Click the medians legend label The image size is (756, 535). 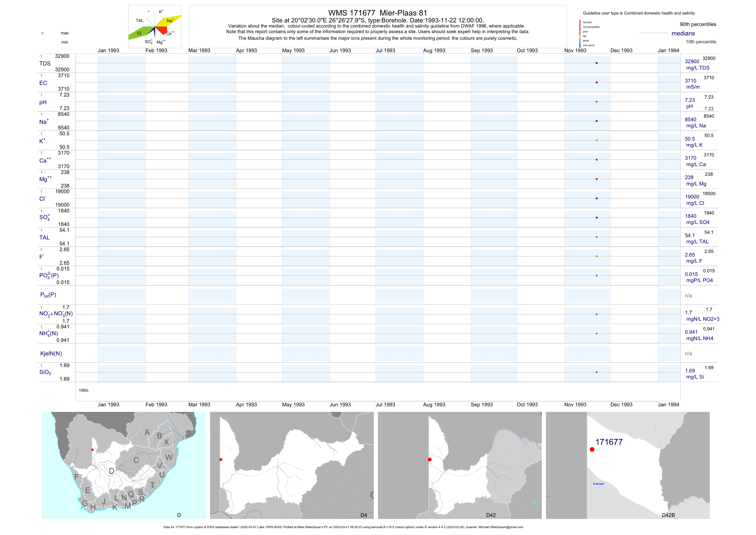click(683, 33)
